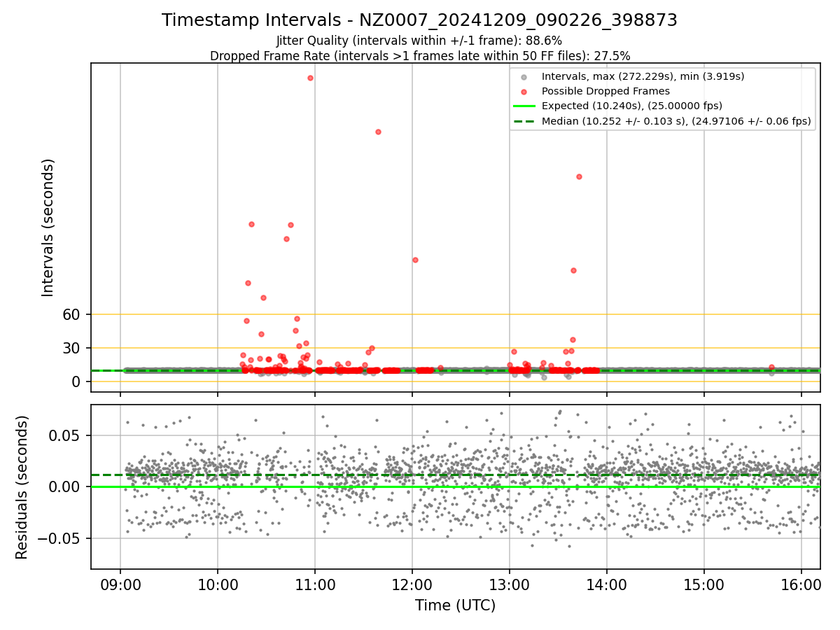The width and height of the screenshot is (840, 630).
Task: Click the 09:00 time tick label
Action: coord(120,584)
